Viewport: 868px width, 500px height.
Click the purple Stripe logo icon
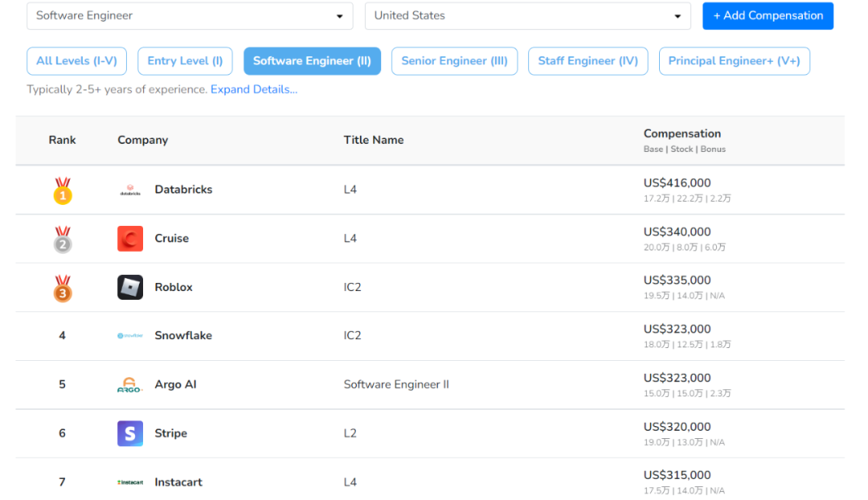click(129, 433)
